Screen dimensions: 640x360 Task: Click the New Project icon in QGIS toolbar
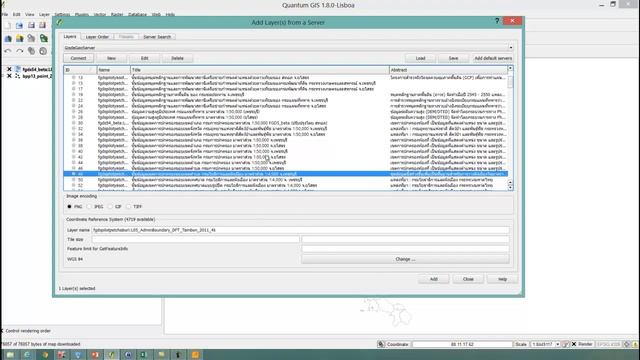coord(8,25)
